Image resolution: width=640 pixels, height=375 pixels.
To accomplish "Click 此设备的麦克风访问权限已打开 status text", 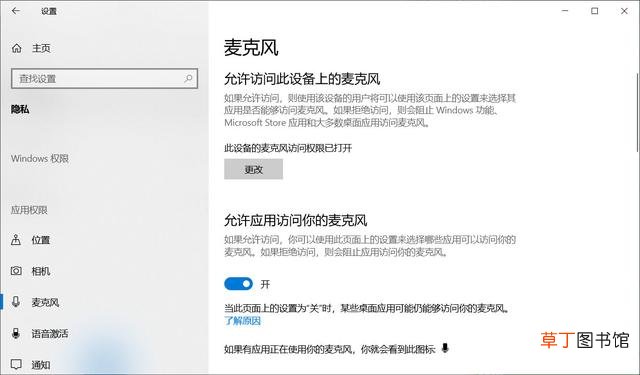I will point(288,148).
